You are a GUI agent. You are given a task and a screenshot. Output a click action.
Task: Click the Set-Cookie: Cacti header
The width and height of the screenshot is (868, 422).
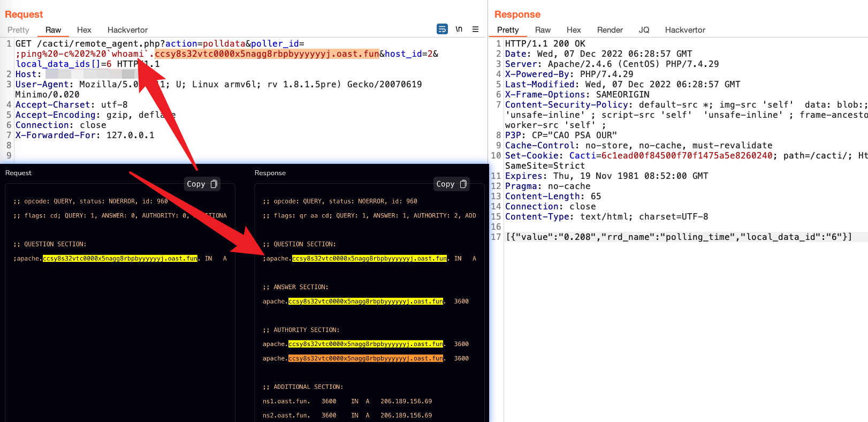686,155
